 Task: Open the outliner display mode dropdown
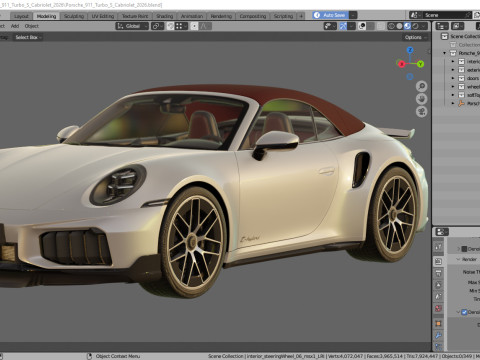tap(458, 26)
